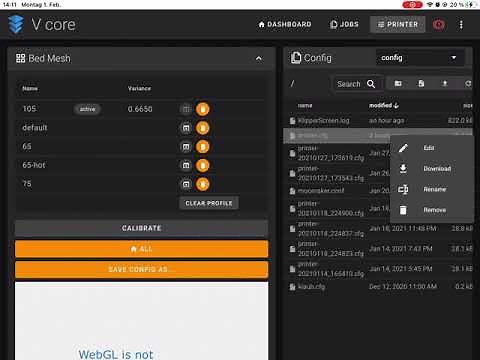
Task: Click the 14:11 clock in status bar
Action: click(9, 4)
